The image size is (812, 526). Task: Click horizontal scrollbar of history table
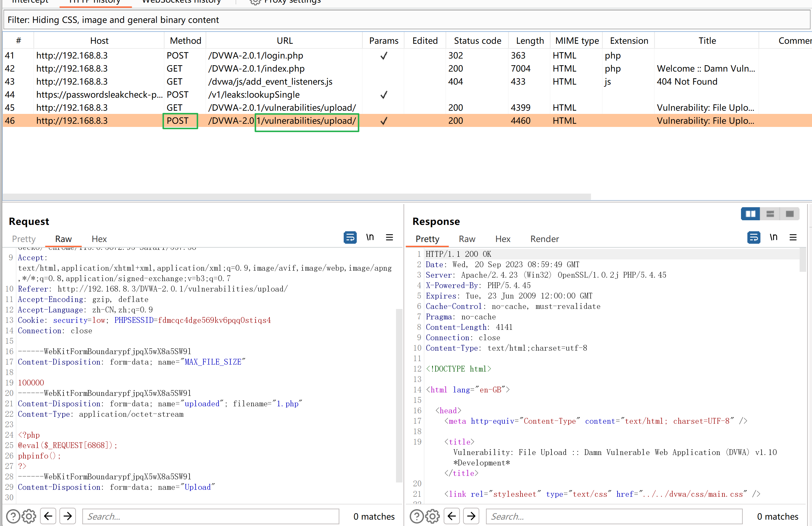(296, 197)
